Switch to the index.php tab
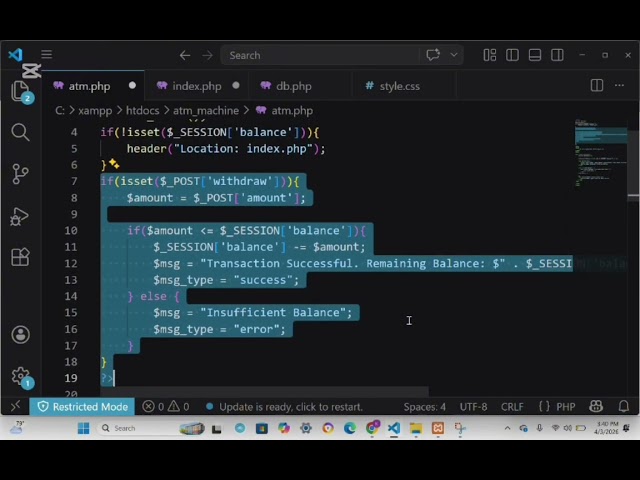 pyautogui.click(x=197, y=86)
